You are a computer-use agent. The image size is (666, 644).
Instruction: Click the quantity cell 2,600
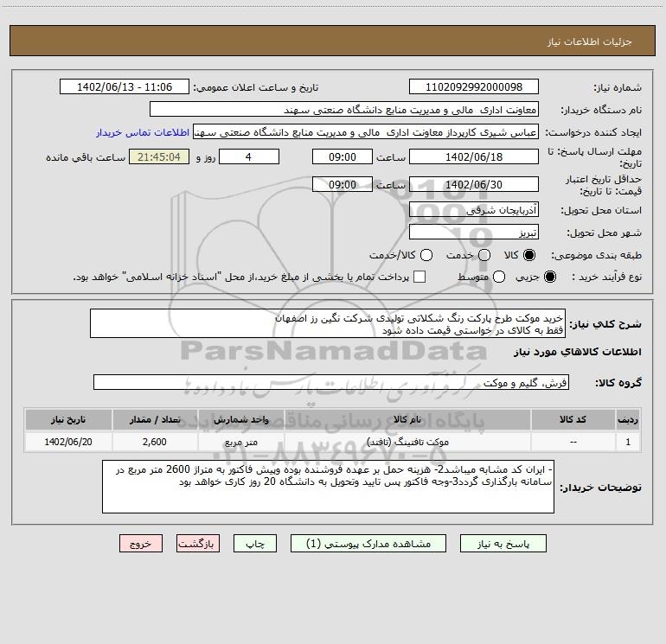point(155,442)
